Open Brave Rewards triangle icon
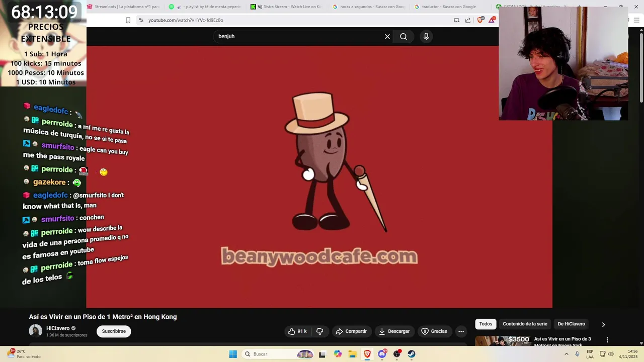 click(x=492, y=20)
